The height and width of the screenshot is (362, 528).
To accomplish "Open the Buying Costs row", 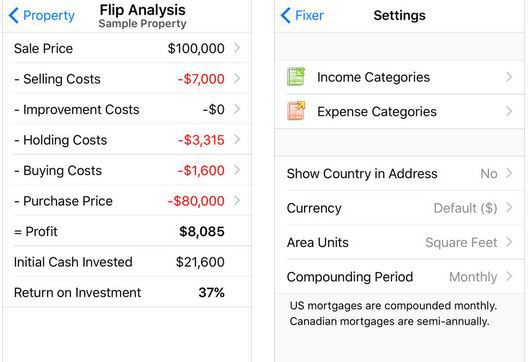I will [x=127, y=170].
